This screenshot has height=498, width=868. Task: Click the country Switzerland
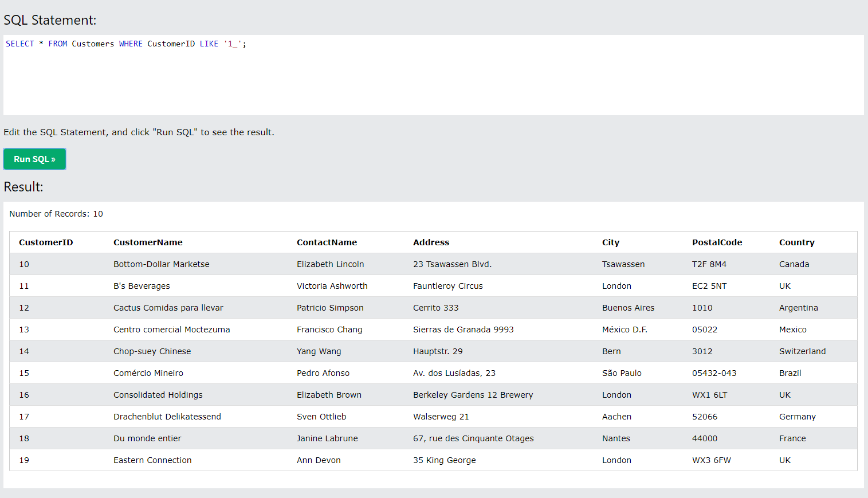(802, 351)
